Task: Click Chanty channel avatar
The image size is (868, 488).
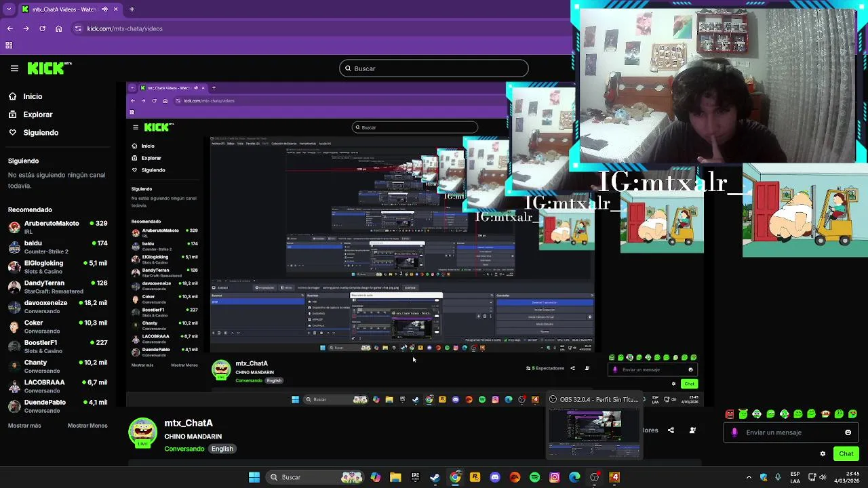Action: pyautogui.click(x=14, y=366)
